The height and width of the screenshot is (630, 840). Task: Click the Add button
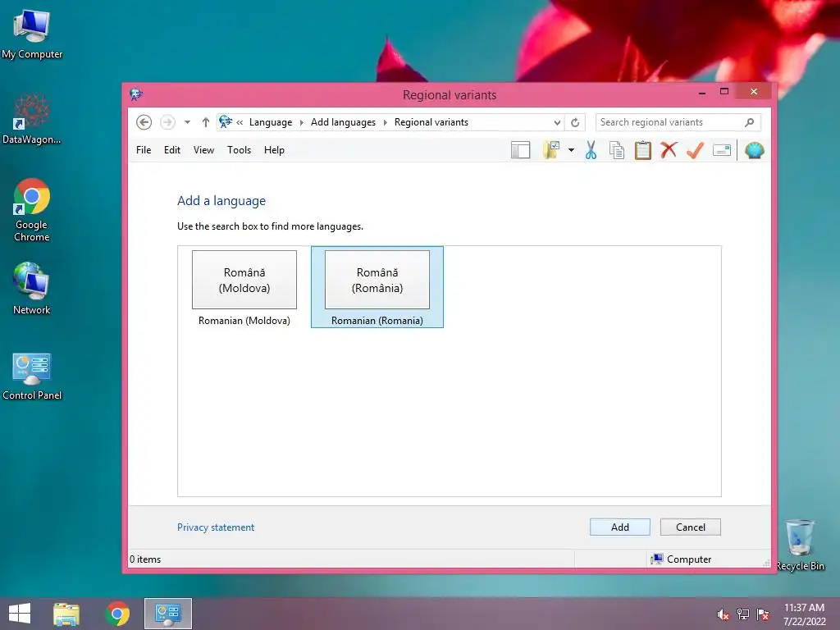[x=620, y=527]
